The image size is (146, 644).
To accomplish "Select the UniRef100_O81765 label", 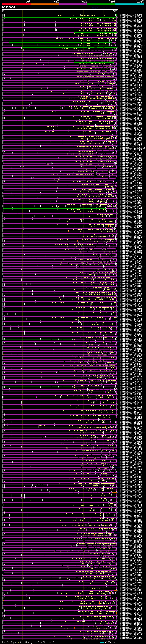I will (131, 93).
